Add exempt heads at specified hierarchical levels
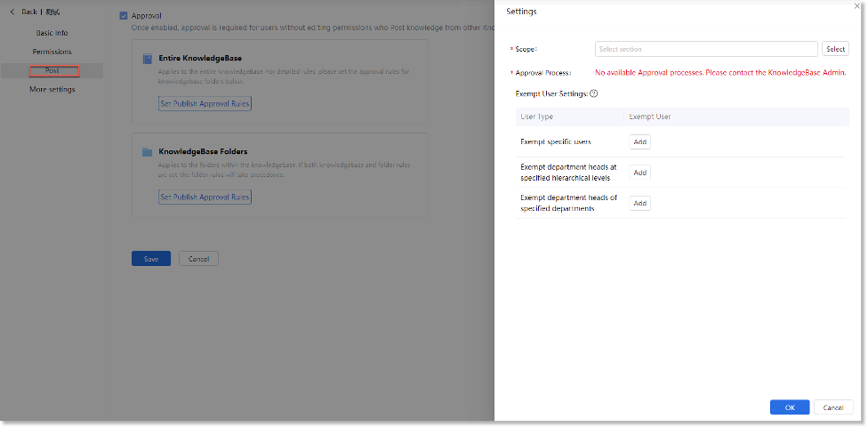This screenshot has height=427, width=868. pos(639,172)
